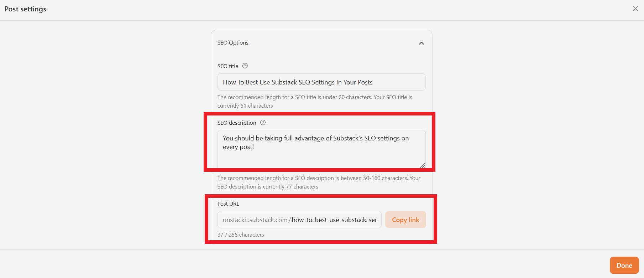The image size is (644, 278).
Task: Place cursor after 'every post!' in description
Action: click(255, 147)
